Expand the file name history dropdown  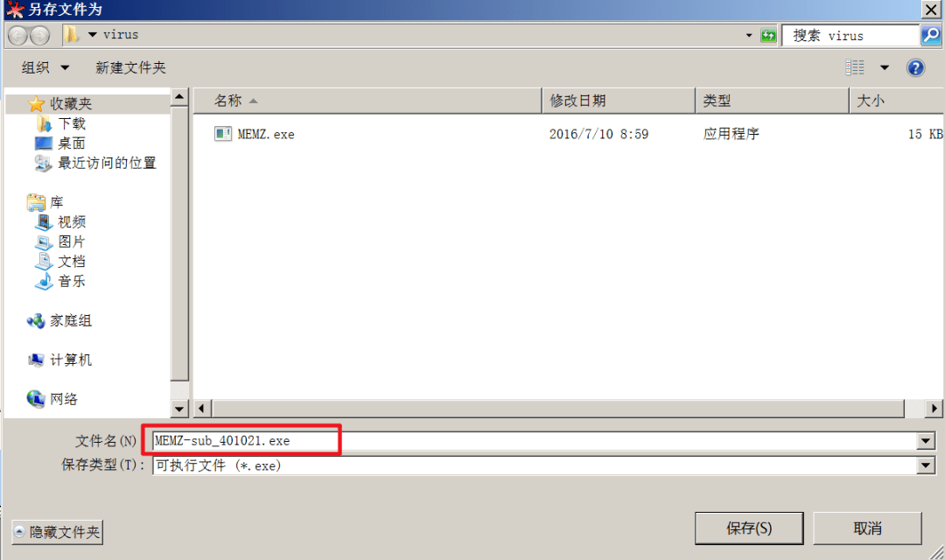pyautogui.click(x=926, y=441)
